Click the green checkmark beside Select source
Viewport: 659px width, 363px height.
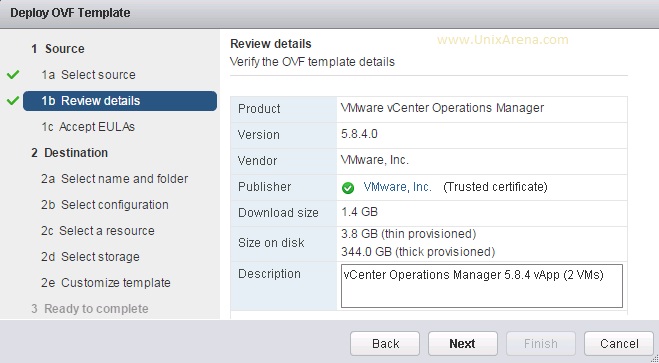[x=13, y=75]
